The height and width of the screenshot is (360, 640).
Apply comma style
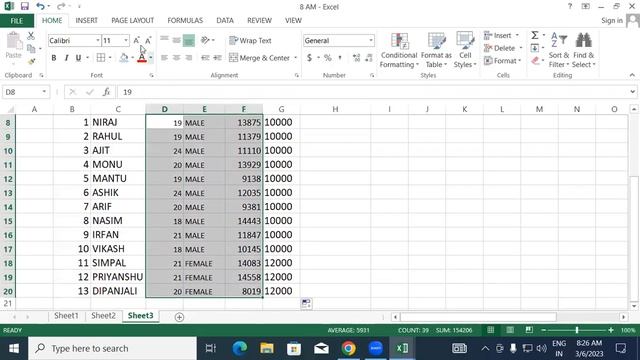340,58
